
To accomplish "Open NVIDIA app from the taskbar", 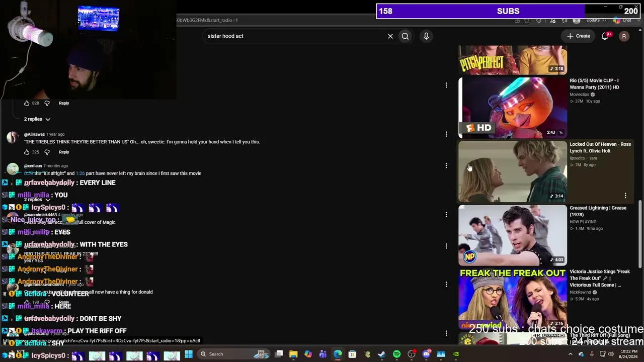I will tap(456, 354).
